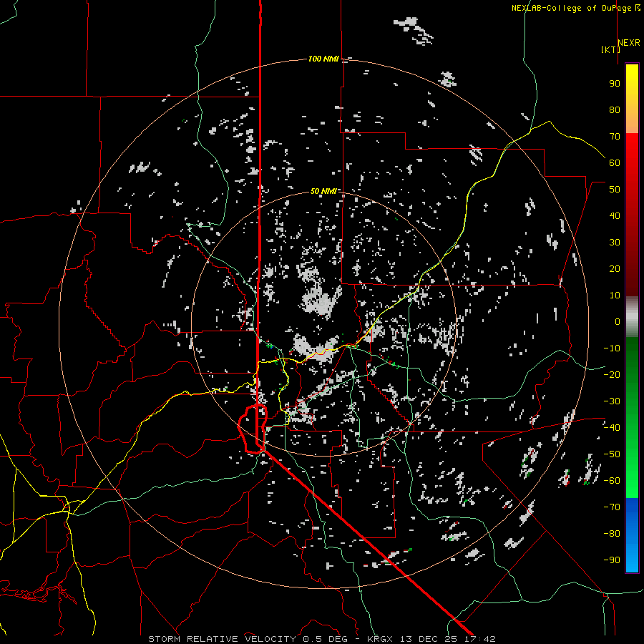
Task: Click the -50 value on the velocity scale
Action: 612,454
